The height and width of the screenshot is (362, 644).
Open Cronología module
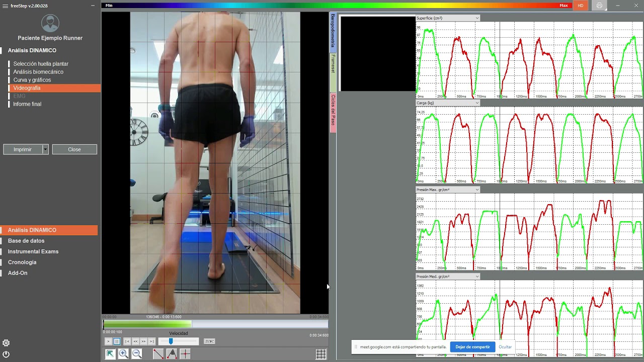(x=22, y=262)
